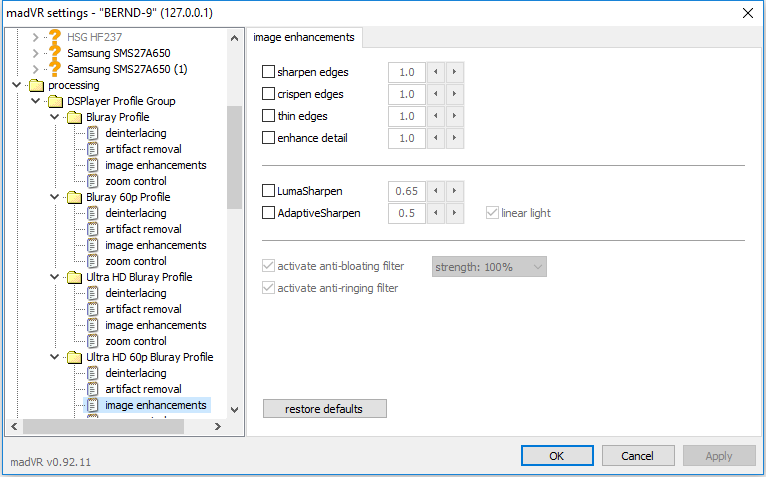Click the AdaptiveSharpen 0.5 value field

(x=407, y=213)
